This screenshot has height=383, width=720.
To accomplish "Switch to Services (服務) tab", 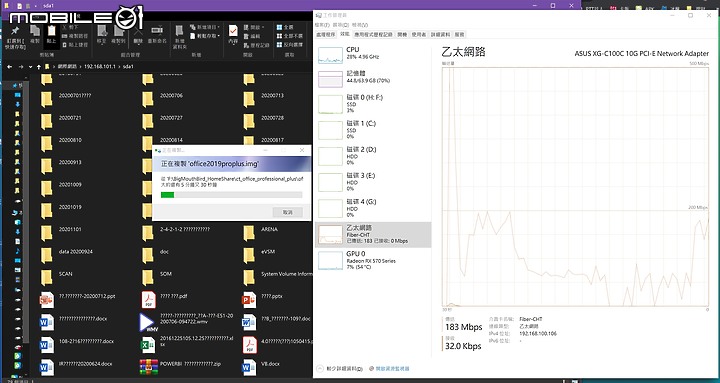I will [x=460, y=34].
